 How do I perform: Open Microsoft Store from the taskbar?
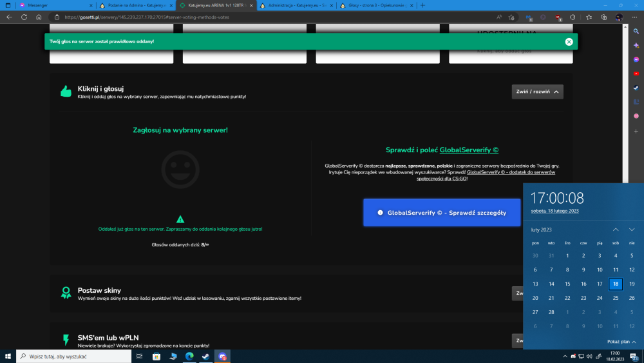coord(156,357)
